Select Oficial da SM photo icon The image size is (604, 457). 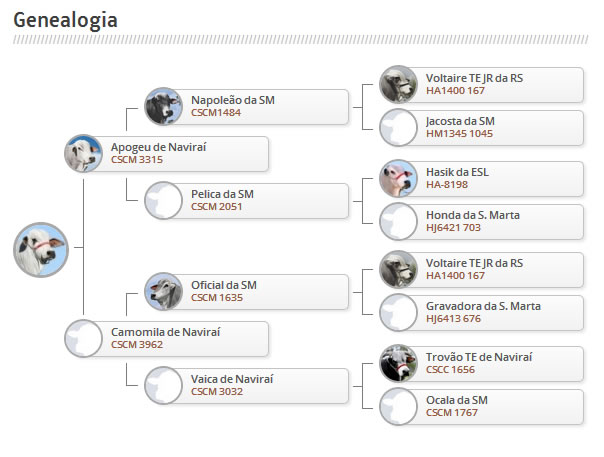[163, 291]
